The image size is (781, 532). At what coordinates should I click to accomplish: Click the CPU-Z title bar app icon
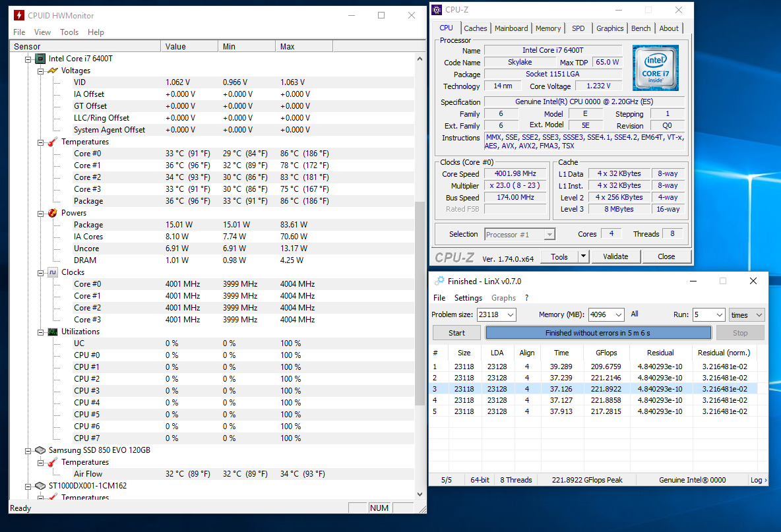[x=437, y=9]
